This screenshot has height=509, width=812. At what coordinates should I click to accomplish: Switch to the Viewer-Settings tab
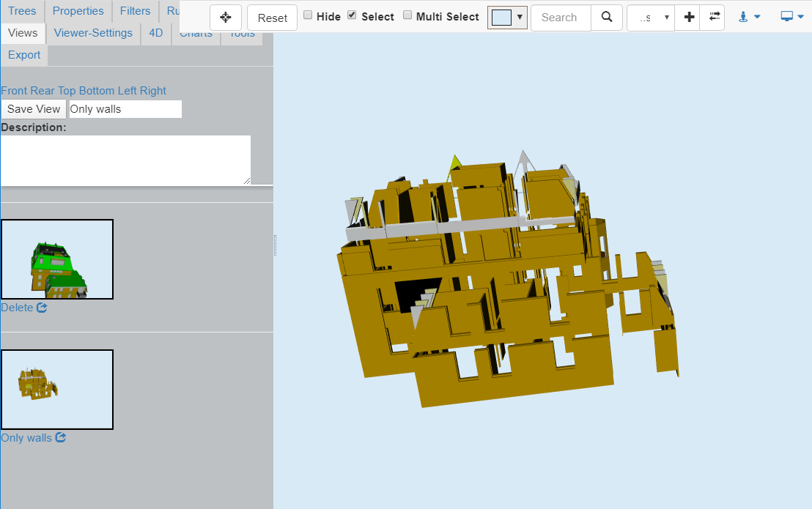pyautogui.click(x=92, y=33)
